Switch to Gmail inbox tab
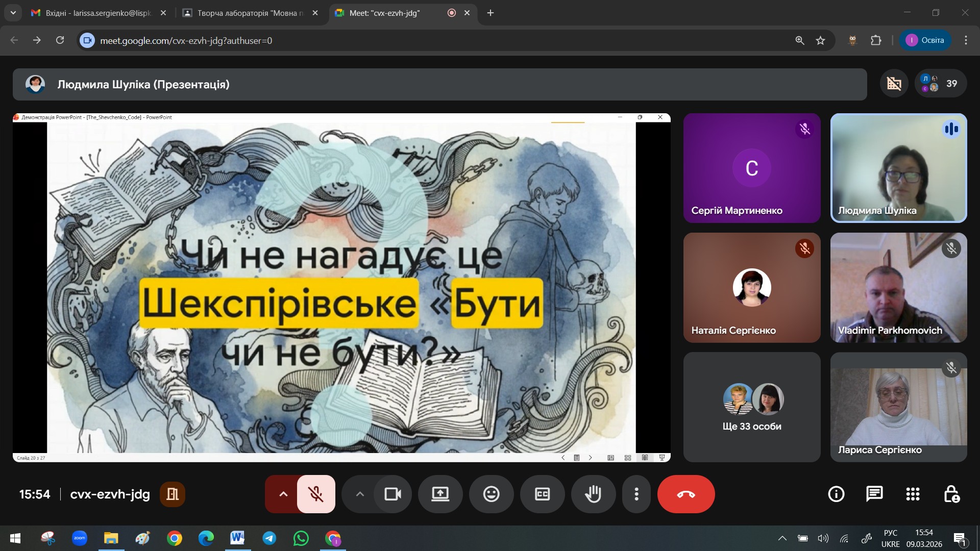 tap(98, 13)
